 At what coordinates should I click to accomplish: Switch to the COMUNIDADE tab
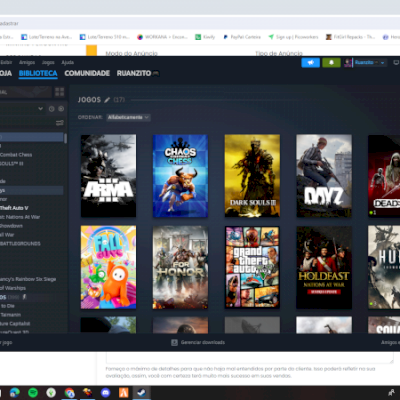pyautogui.click(x=87, y=73)
